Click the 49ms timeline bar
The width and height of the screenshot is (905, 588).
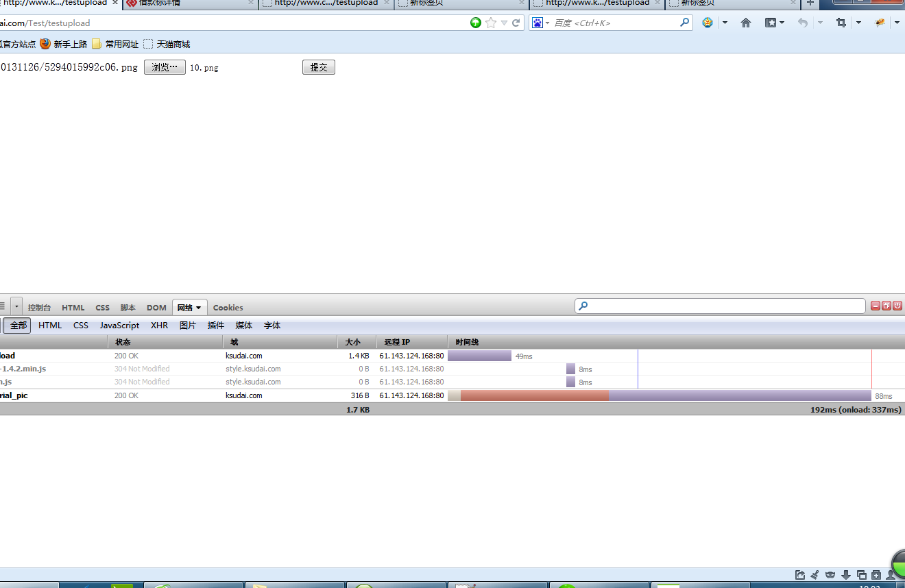click(x=479, y=356)
